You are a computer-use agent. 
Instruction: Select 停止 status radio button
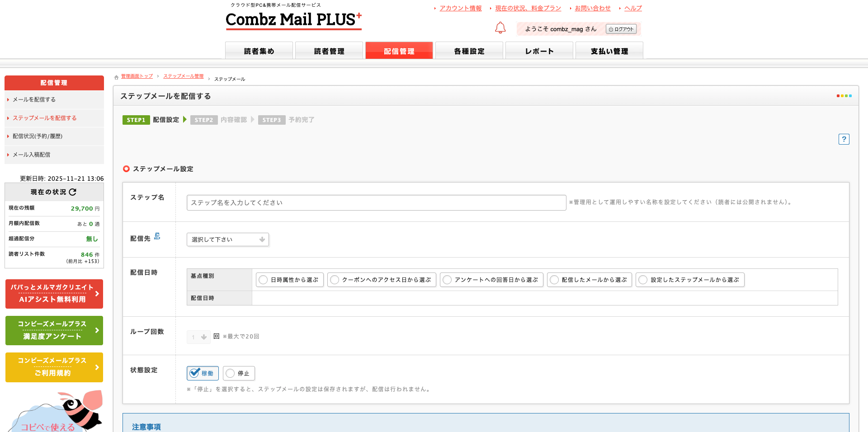tap(231, 373)
